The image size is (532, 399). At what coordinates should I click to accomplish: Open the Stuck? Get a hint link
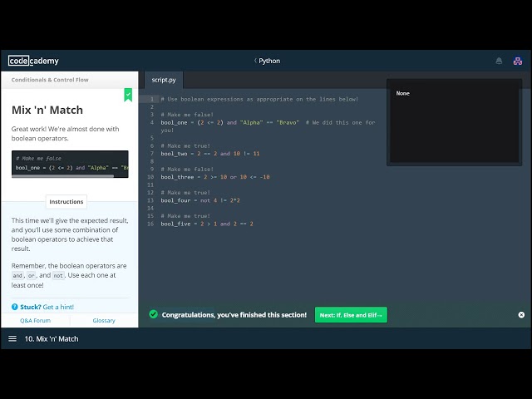point(47,307)
